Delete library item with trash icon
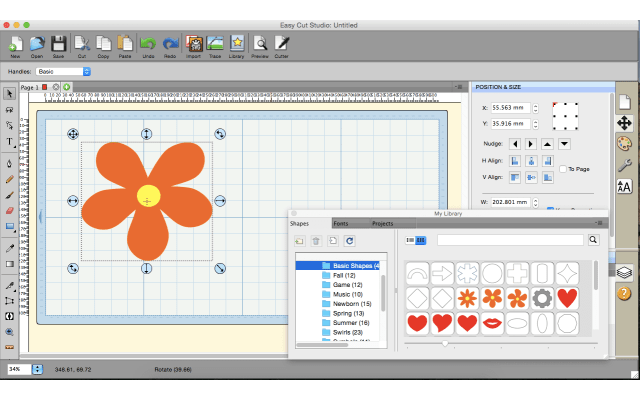The height and width of the screenshot is (400, 640). pyautogui.click(x=316, y=241)
